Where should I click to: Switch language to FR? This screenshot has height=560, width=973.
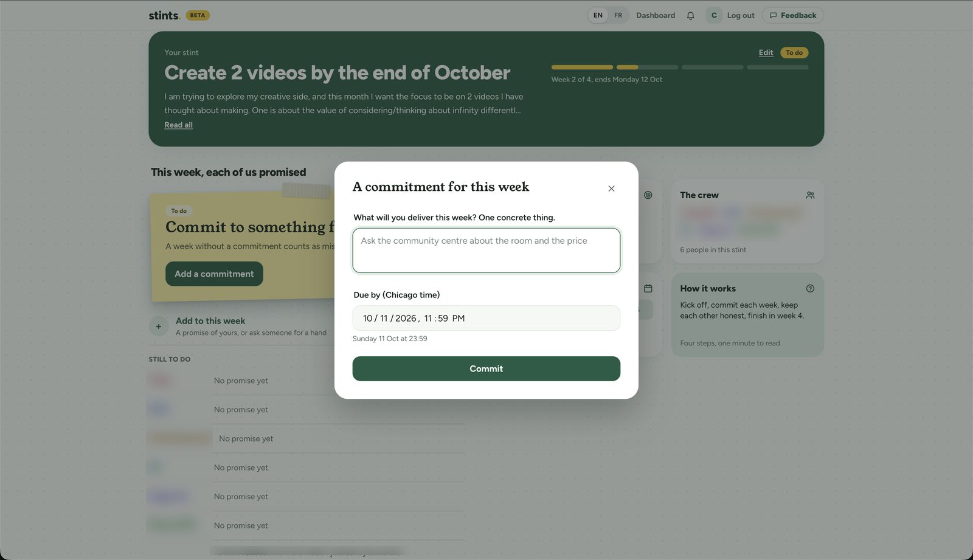point(618,15)
